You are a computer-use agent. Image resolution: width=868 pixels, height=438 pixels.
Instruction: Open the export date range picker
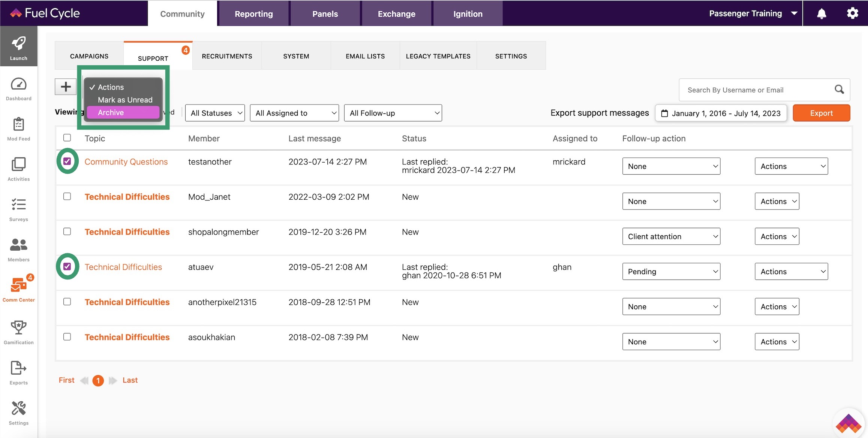click(x=721, y=113)
